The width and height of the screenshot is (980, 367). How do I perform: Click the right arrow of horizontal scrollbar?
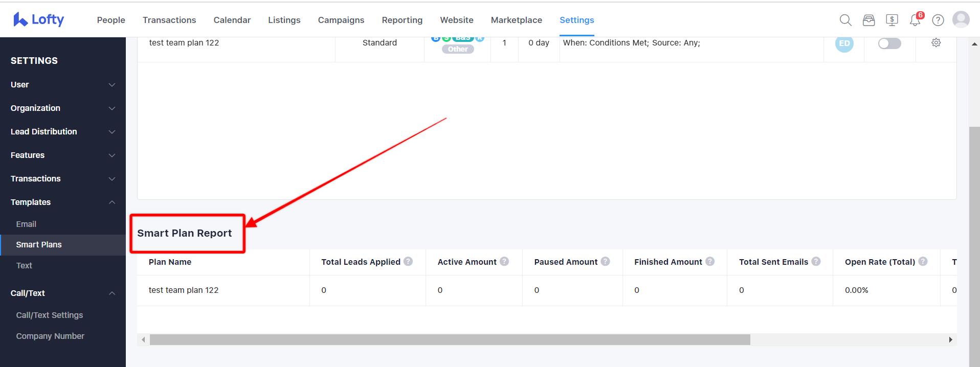tap(951, 340)
